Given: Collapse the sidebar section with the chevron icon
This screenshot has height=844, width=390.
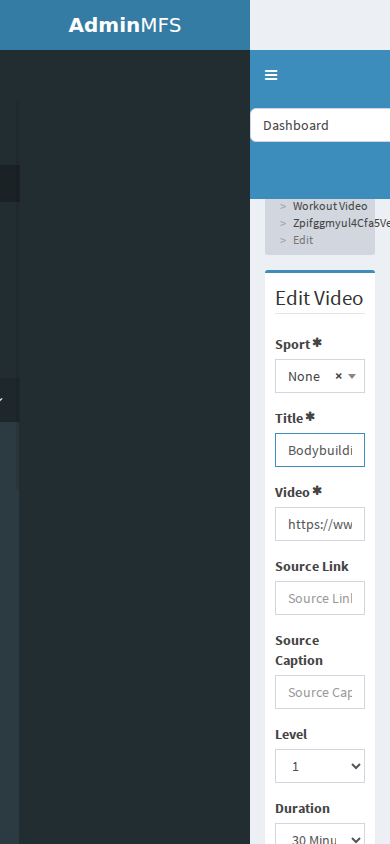Looking at the screenshot, I should click(2, 400).
